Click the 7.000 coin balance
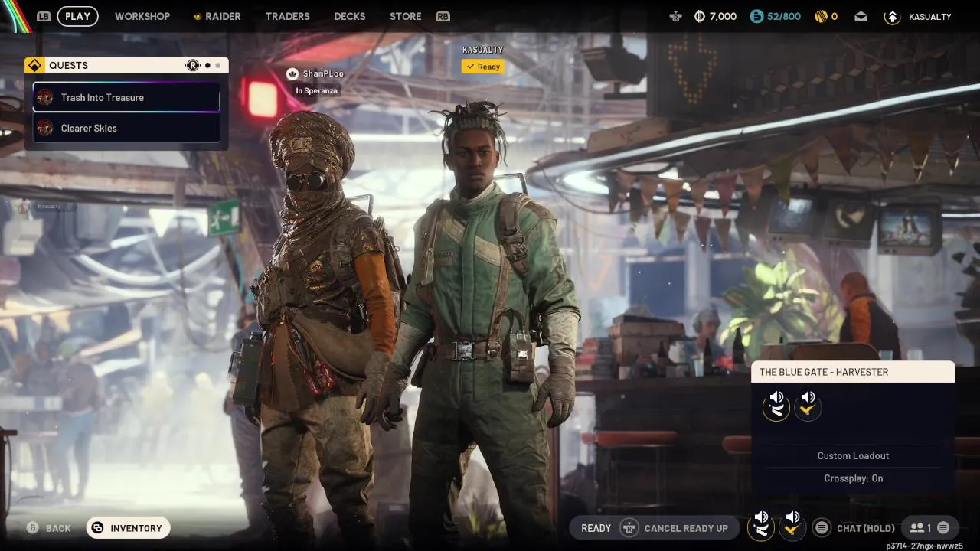This screenshot has height=551, width=980. [x=723, y=16]
